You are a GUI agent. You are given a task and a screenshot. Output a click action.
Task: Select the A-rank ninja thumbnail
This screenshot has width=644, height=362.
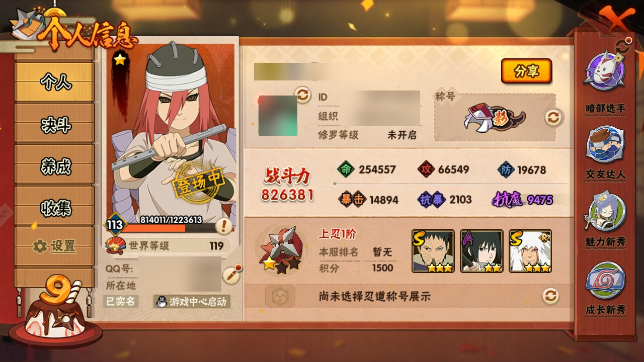[x=481, y=251]
